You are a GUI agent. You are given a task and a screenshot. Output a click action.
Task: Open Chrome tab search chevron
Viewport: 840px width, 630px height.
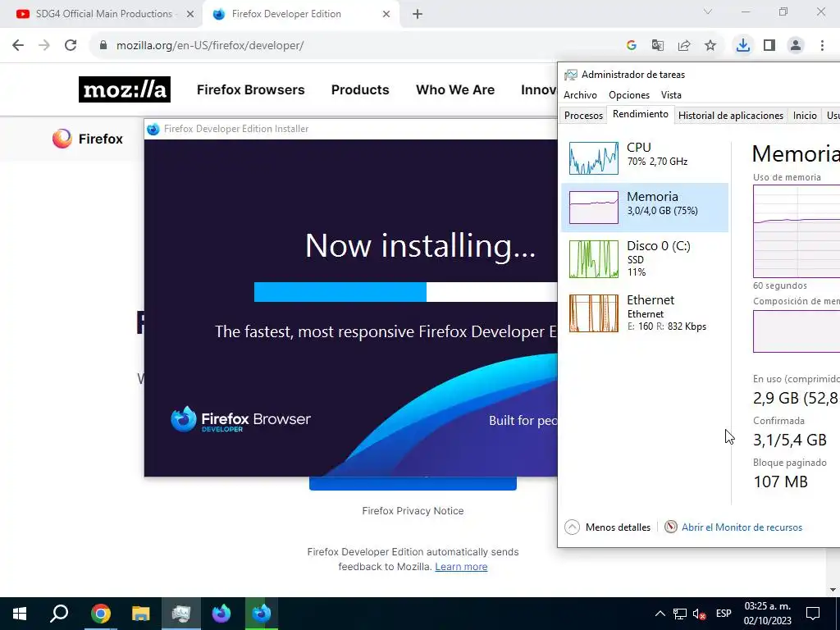708,11
